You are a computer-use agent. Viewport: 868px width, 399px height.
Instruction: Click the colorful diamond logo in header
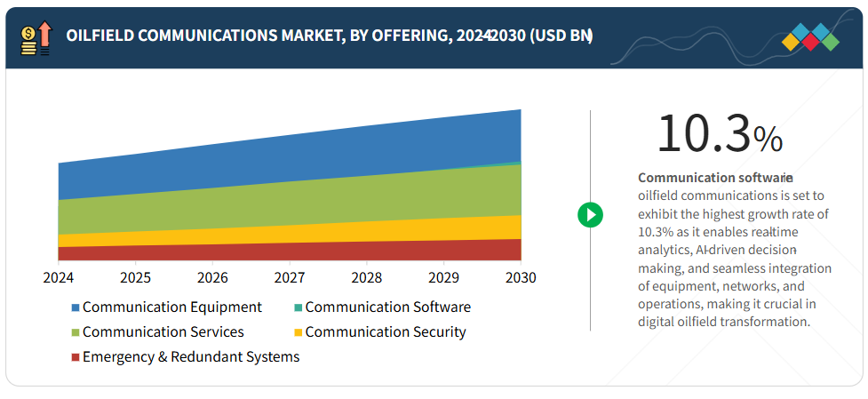(810, 37)
